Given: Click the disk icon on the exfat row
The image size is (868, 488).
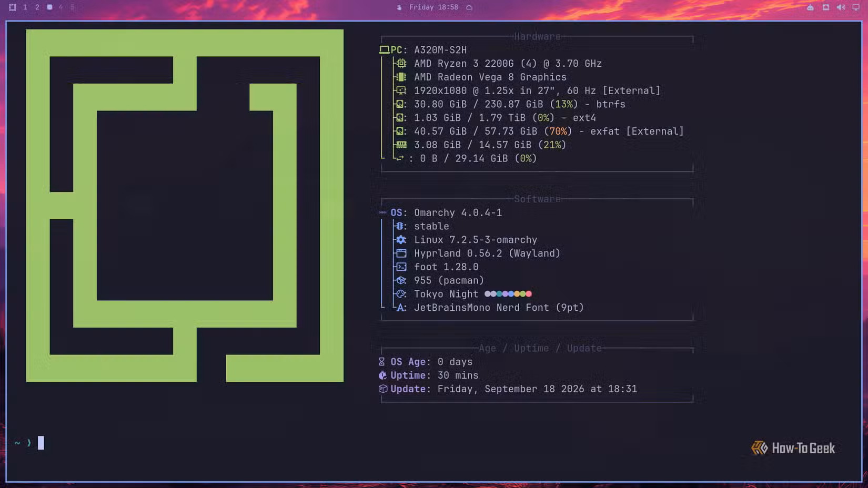Looking at the screenshot, I should [400, 131].
